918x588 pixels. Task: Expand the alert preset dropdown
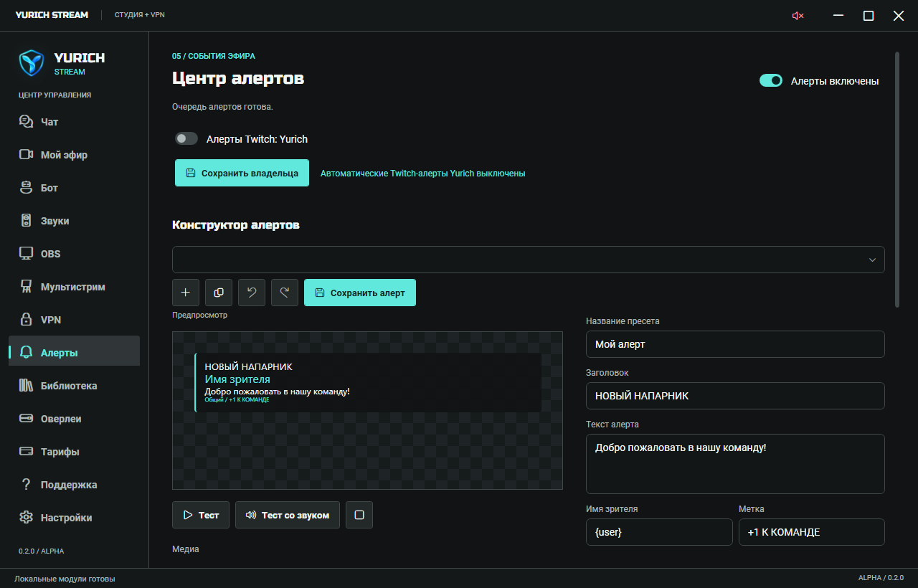point(529,260)
